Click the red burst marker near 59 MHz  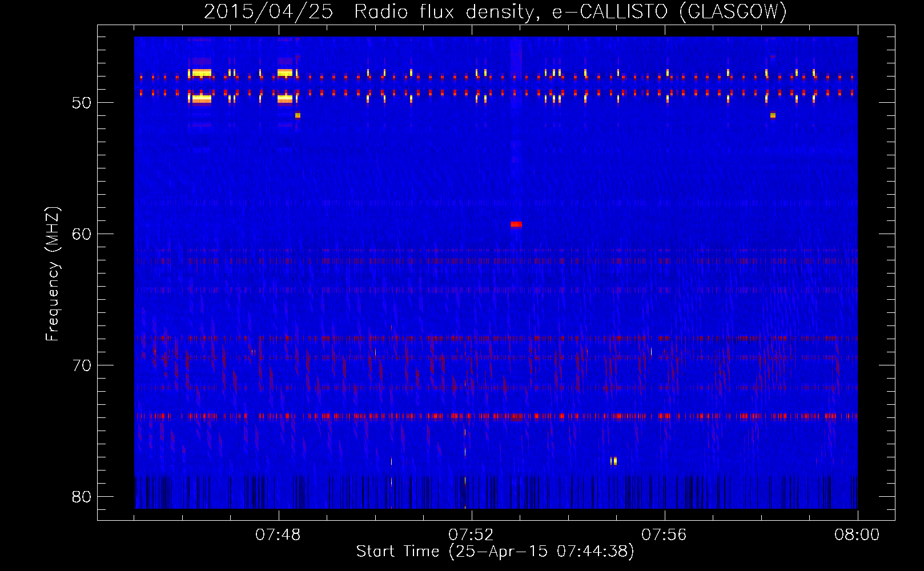tap(516, 224)
